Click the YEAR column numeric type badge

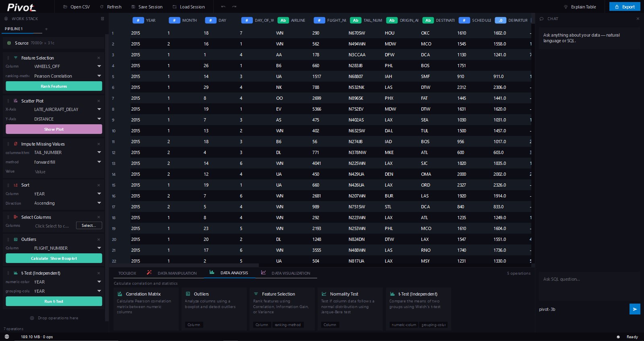pyautogui.click(x=138, y=20)
